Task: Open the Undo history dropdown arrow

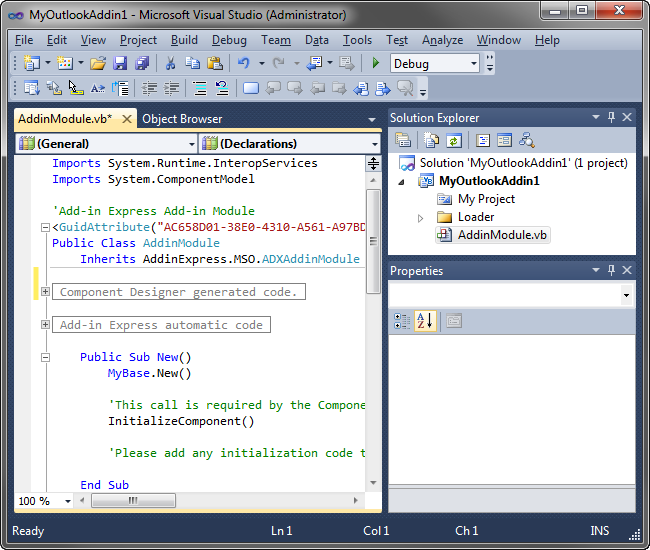Action: tap(262, 63)
